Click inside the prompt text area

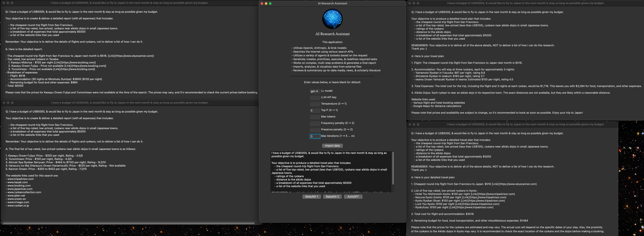coord(331,172)
